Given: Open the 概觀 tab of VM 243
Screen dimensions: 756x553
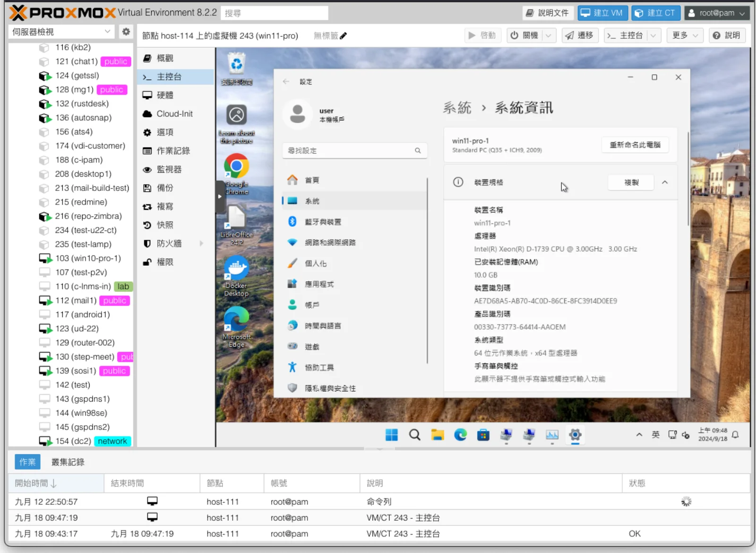Looking at the screenshot, I should pyautogui.click(x=175, y=58).
